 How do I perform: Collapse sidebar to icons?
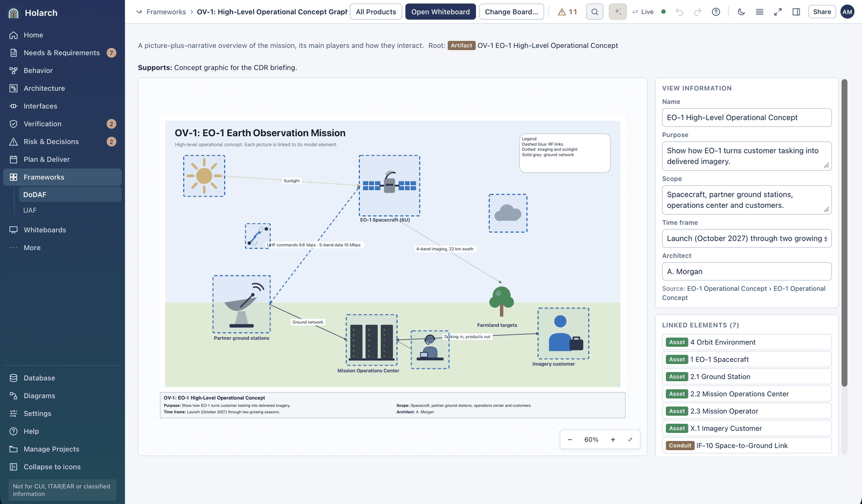tap(62, 467)
